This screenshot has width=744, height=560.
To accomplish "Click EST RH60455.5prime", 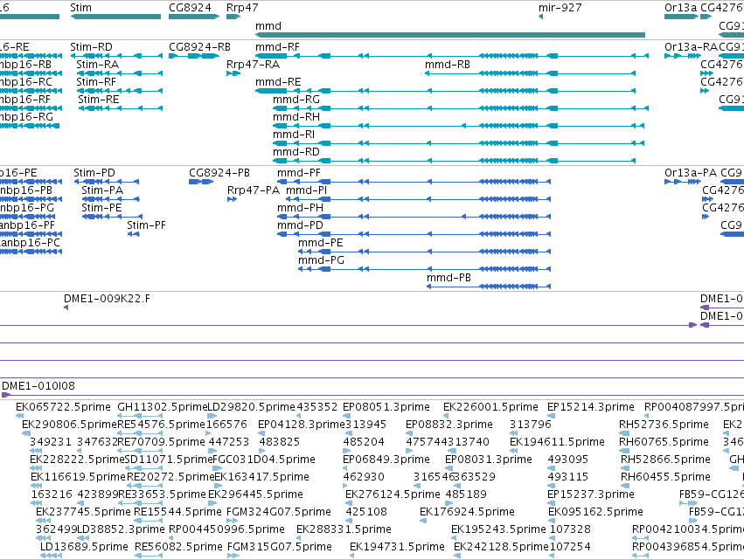I will tap(665, 478).
